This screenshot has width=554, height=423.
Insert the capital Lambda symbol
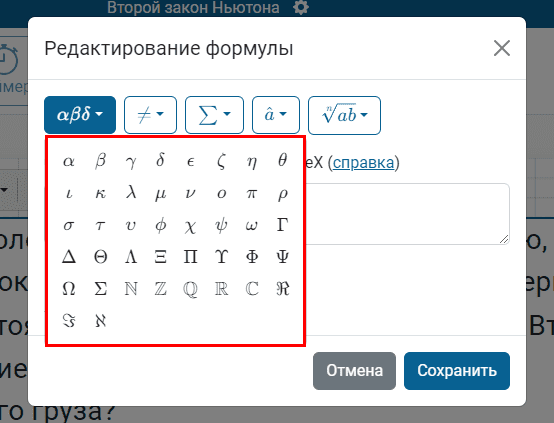131,257
